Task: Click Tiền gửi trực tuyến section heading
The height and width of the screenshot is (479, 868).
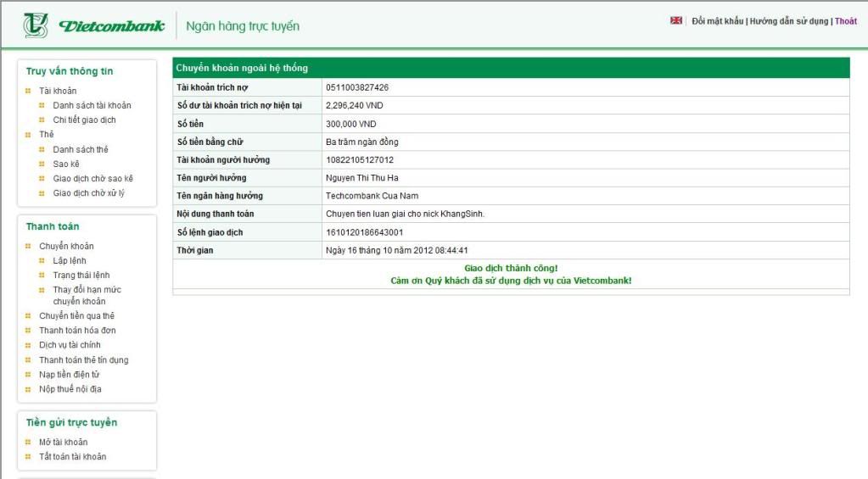Action: [71, 422]
